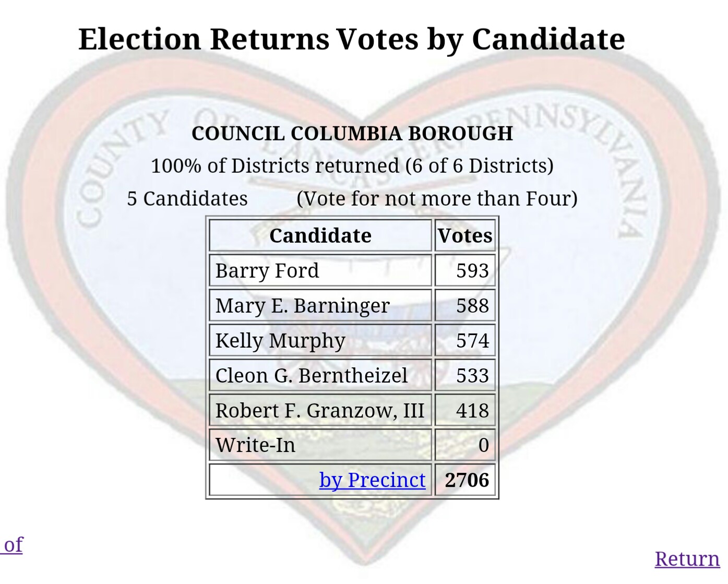Click the 593 vote count
Screen dimensions: 728x584
pyautogui.click(x=472, y=271)
